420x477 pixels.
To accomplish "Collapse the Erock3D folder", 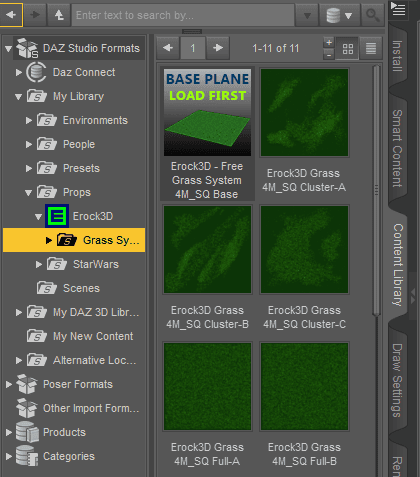I will tap(38, 217).
